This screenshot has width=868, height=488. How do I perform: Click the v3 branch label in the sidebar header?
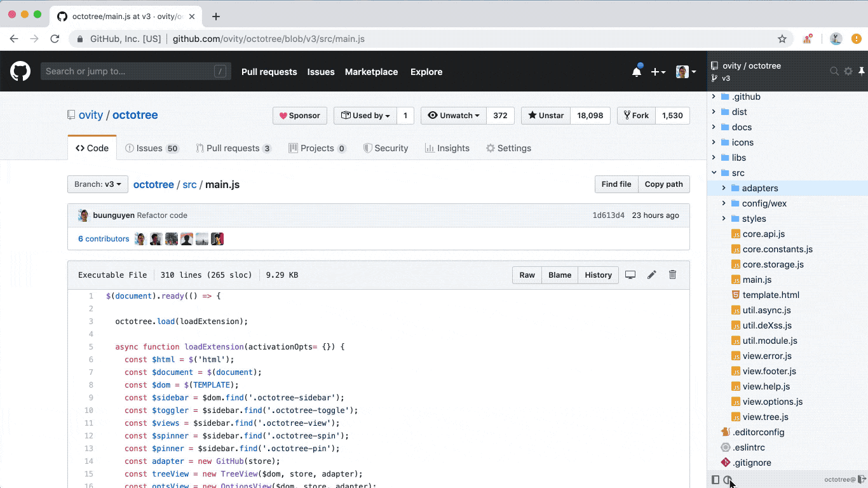726,78
